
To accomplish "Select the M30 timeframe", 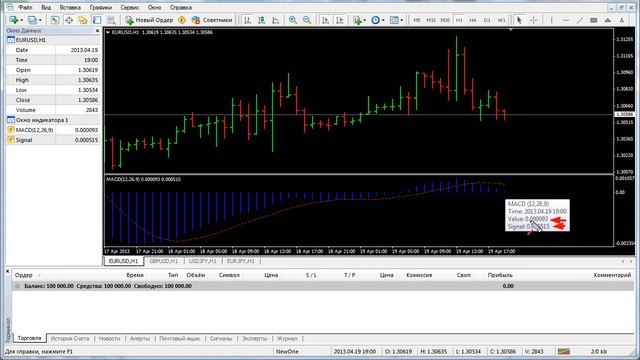I will (x=445, y=20).
